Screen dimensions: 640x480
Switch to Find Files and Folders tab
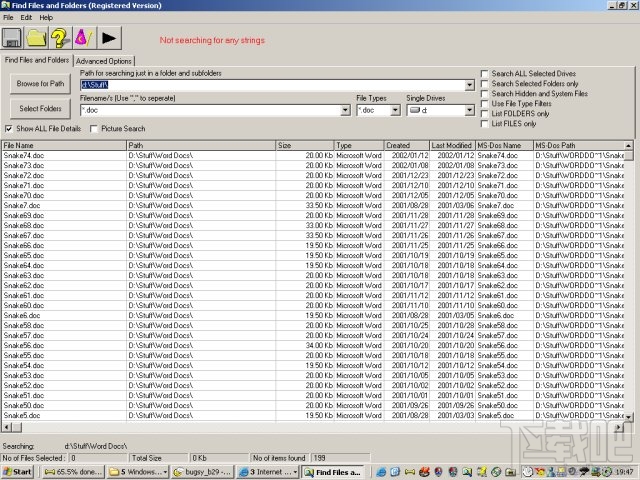click(37, 60)
